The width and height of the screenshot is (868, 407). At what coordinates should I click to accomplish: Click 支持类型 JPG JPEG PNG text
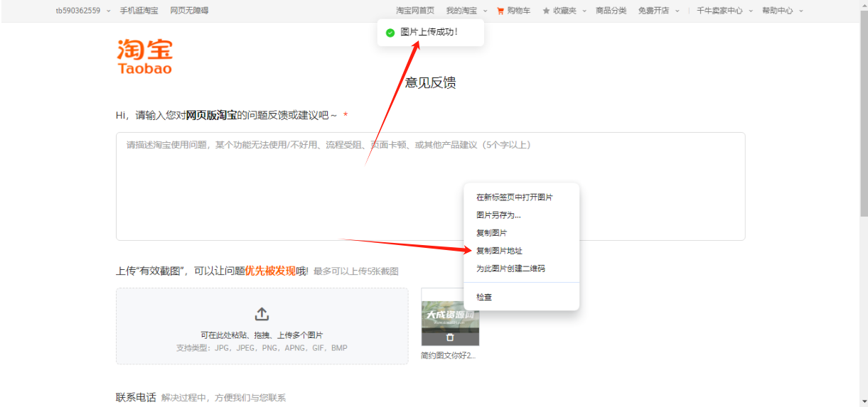(262, 348)
